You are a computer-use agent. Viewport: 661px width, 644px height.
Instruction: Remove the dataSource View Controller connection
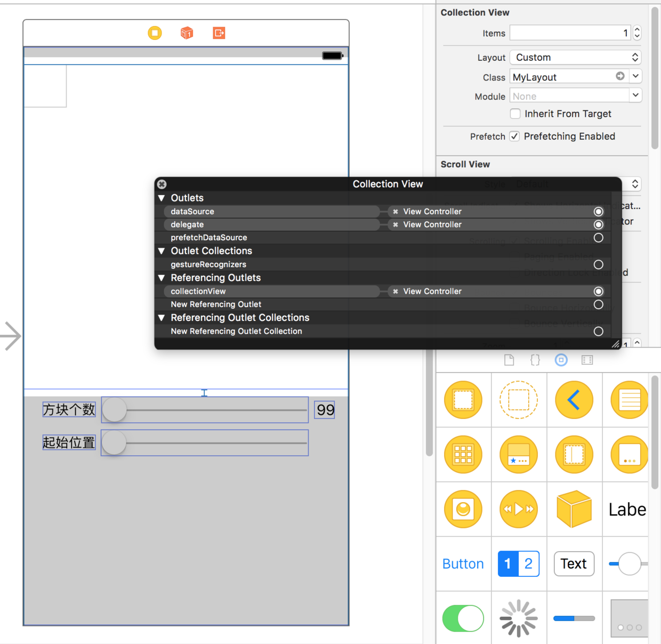pyautogui.click(x=396, y=212)
